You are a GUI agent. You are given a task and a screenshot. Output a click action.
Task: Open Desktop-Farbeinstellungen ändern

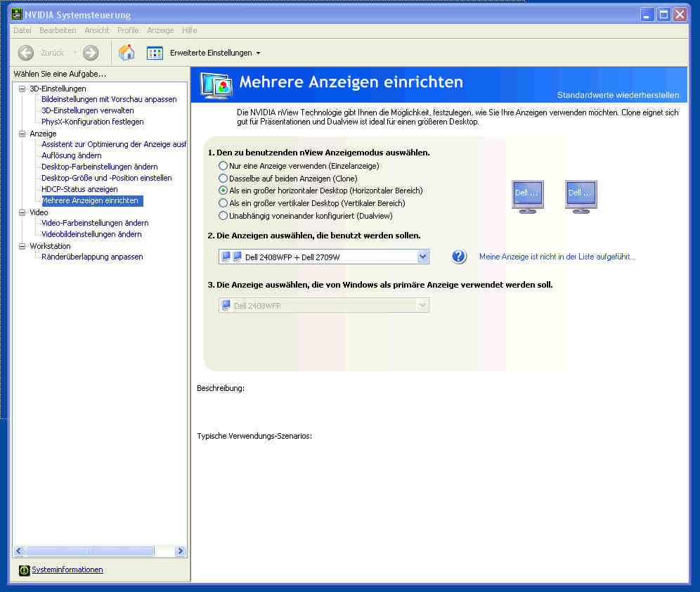100,167
